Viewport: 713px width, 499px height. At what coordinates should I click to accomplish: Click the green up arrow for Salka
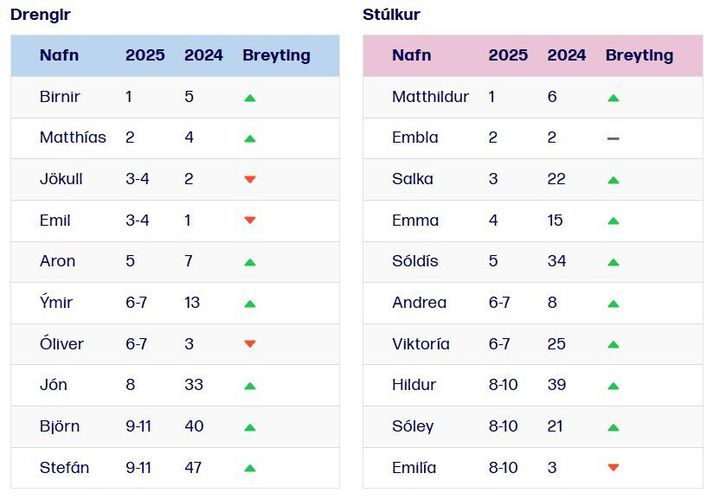tap(613, 180)
